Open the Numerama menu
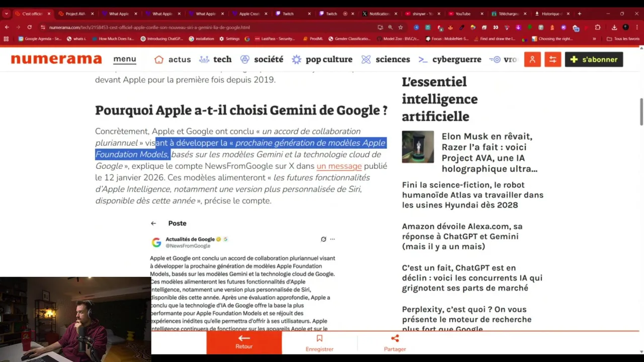The image size is (644, 362). coord(125,59)
